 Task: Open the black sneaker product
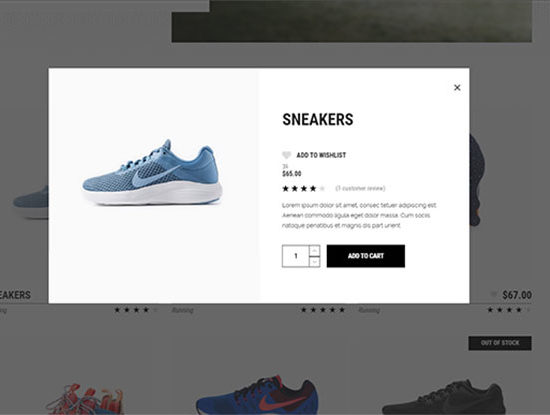pos(444,397)
